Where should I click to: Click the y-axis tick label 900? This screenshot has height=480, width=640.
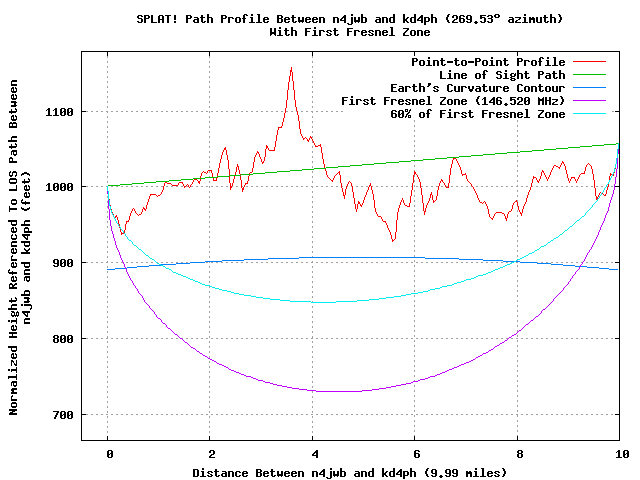pos(63,263)
